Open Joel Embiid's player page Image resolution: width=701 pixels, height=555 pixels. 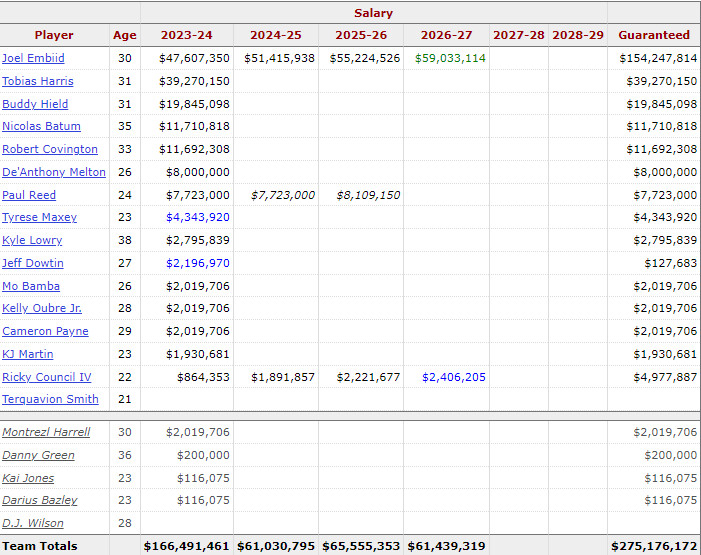click(x=34, y=58)
